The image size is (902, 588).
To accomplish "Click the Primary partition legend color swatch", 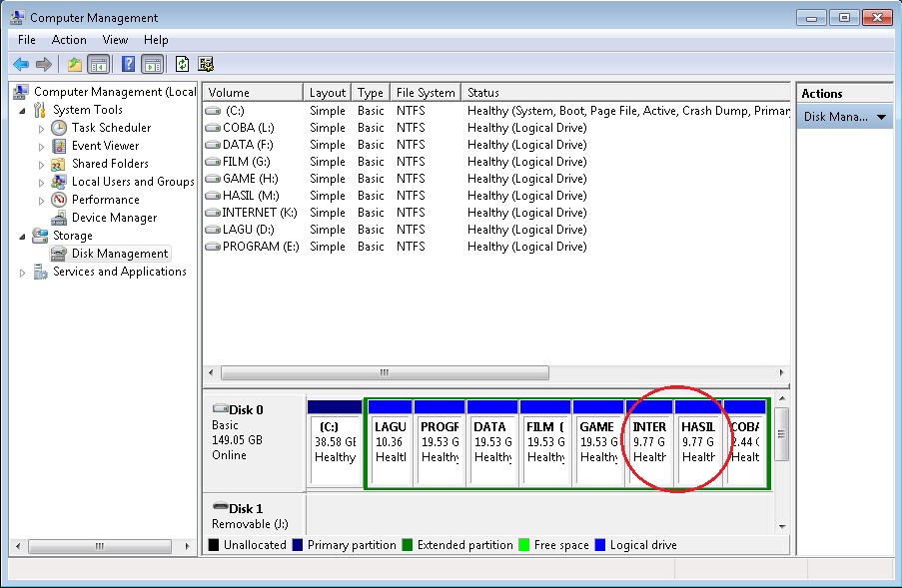I will pos(298,545).
